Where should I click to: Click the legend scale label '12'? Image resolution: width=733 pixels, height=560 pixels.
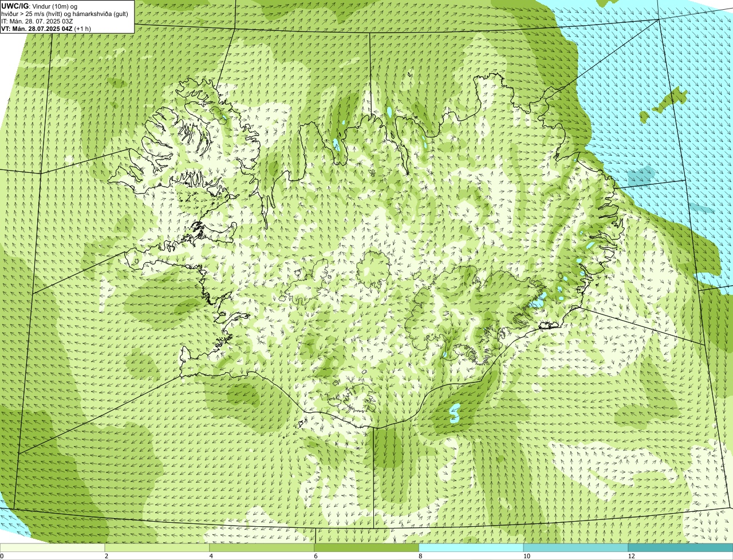pyautogui.click(x=631, y=556)
